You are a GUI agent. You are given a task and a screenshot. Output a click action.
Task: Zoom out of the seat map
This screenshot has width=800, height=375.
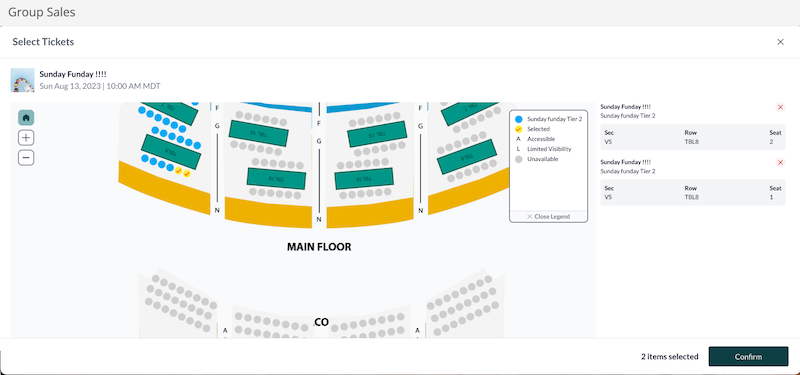tap(26, 158)
